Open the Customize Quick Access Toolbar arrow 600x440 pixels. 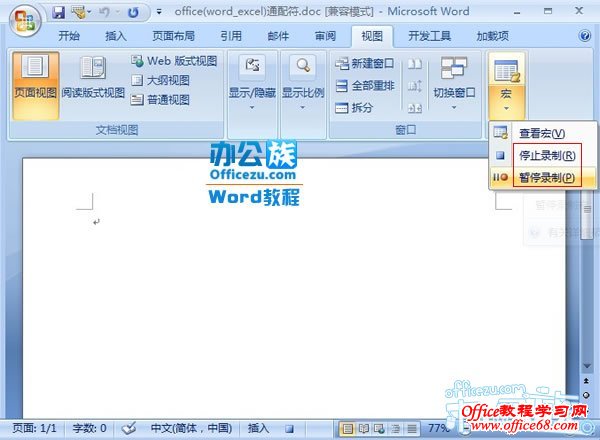coord(159,12)
